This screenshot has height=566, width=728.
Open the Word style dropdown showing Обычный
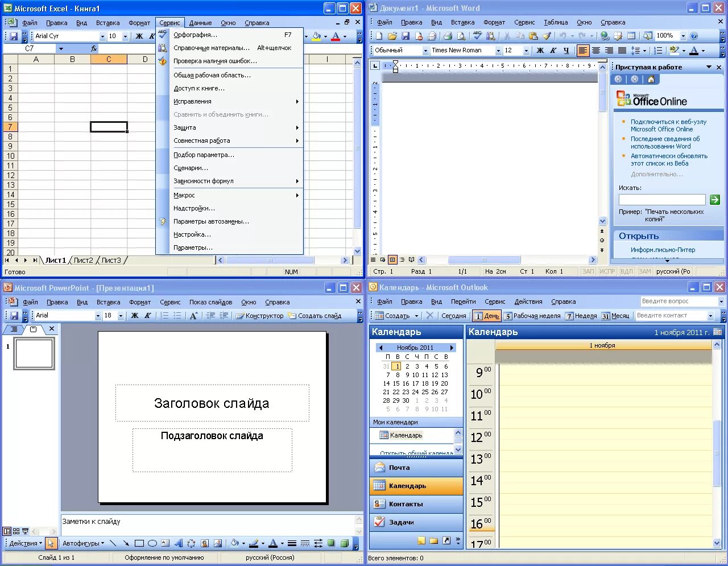coord(425,50)
